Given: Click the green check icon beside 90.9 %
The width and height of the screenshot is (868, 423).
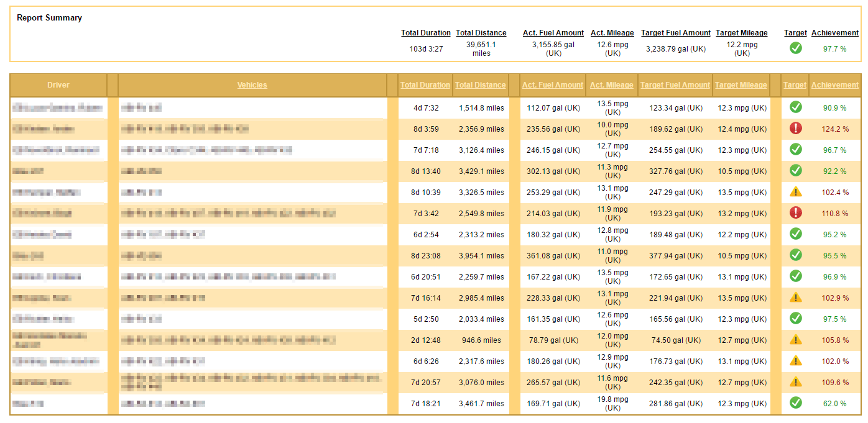Looking at the screenshot, I should click(x=795, y=107).
